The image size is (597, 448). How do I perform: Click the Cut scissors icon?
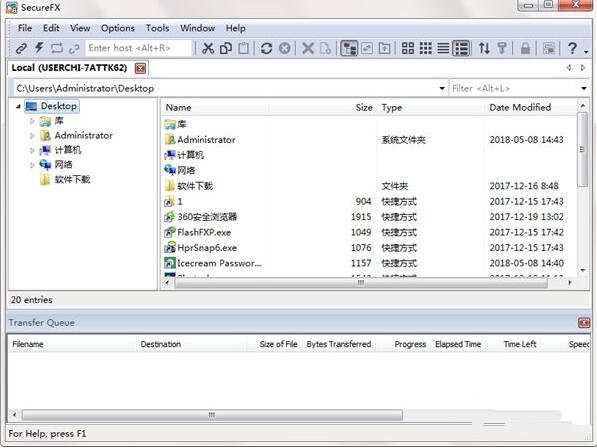click(x=208, y=48)
